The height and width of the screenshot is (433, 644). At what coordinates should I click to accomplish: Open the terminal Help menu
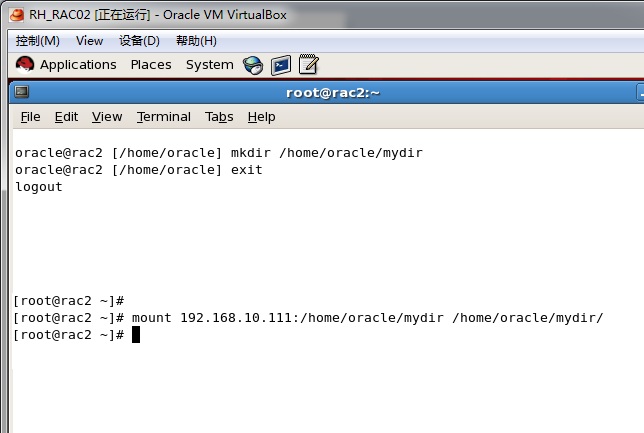[261, 117]
